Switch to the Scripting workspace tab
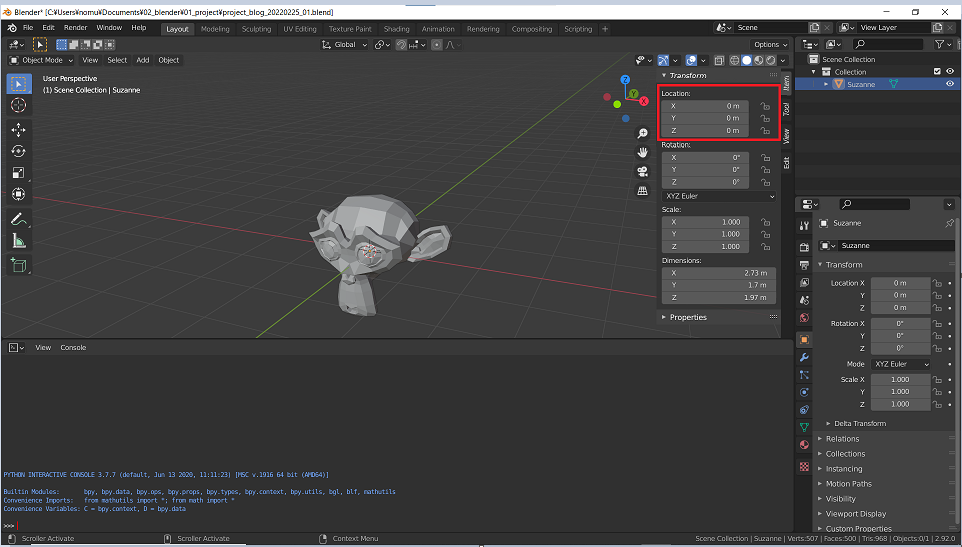 (x=578, y=29)
